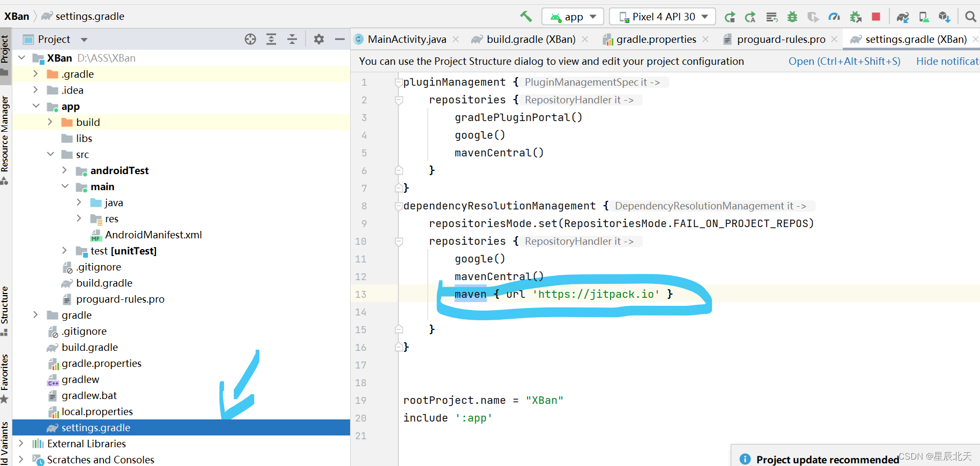Click the Collapse All icon in Project panel
Viewport: 980px width, 466px height.
292,39
